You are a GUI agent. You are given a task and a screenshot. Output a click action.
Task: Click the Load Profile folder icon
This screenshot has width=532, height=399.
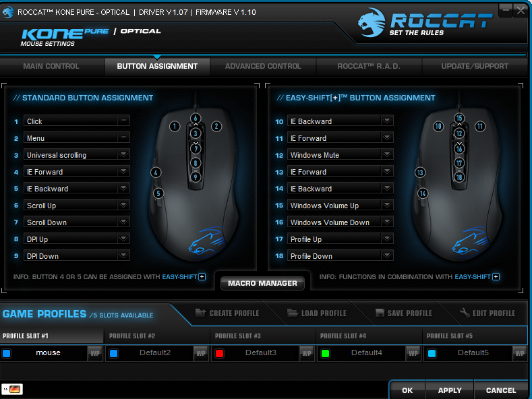tap(293, 313)
